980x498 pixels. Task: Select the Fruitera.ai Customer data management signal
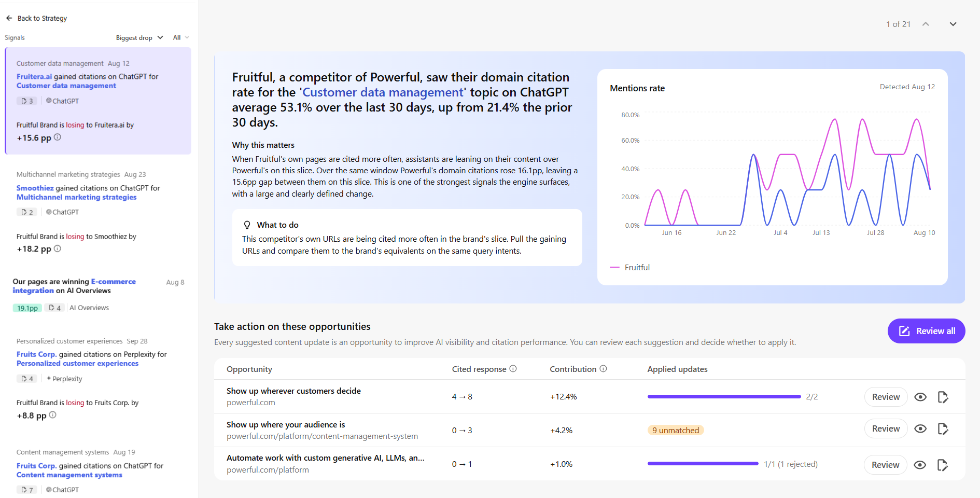[x=98, y=101]
